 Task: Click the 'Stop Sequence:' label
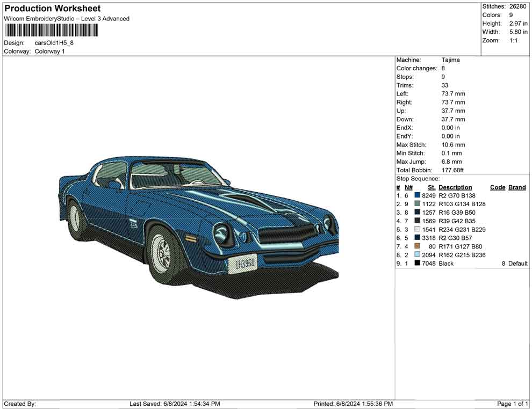tap(418, 179)
